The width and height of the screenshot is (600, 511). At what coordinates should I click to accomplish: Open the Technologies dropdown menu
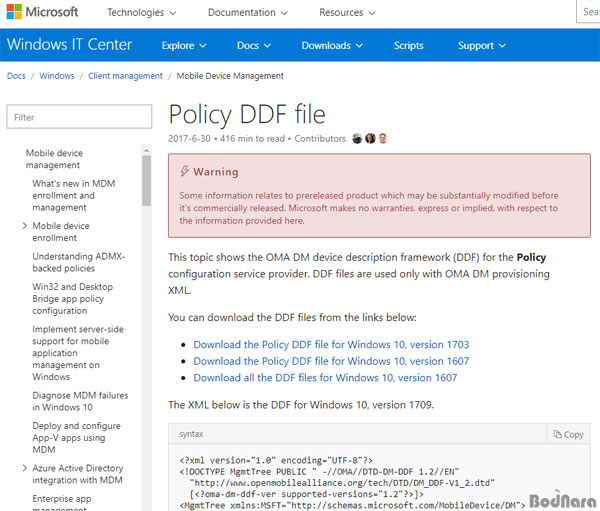(x=142, y=13)
